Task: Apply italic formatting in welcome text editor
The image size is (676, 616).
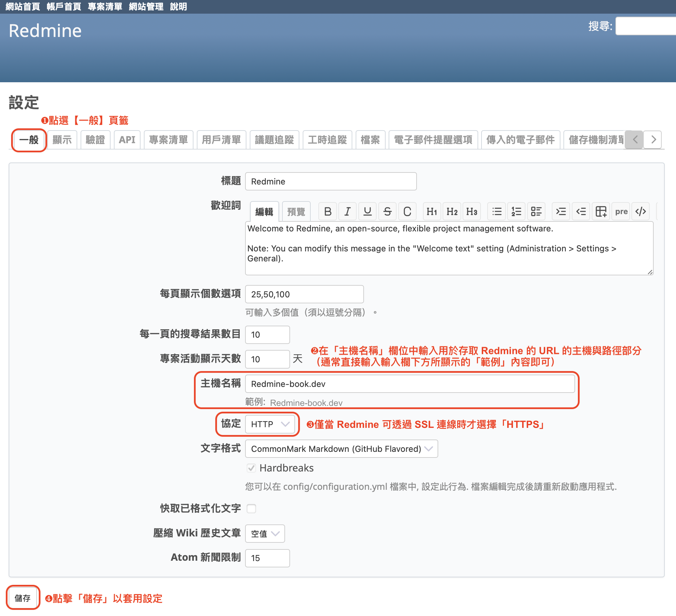Action: (347, 211)
